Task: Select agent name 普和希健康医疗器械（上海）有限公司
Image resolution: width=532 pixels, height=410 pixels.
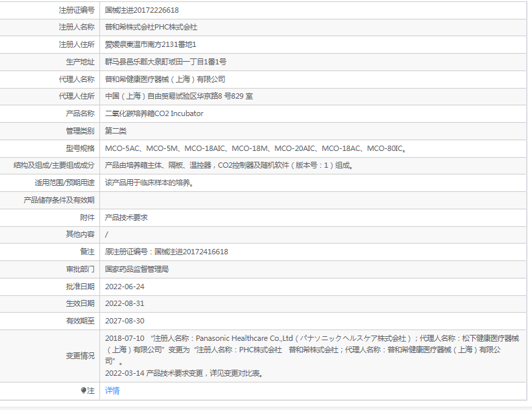Action: click(165, 79)
